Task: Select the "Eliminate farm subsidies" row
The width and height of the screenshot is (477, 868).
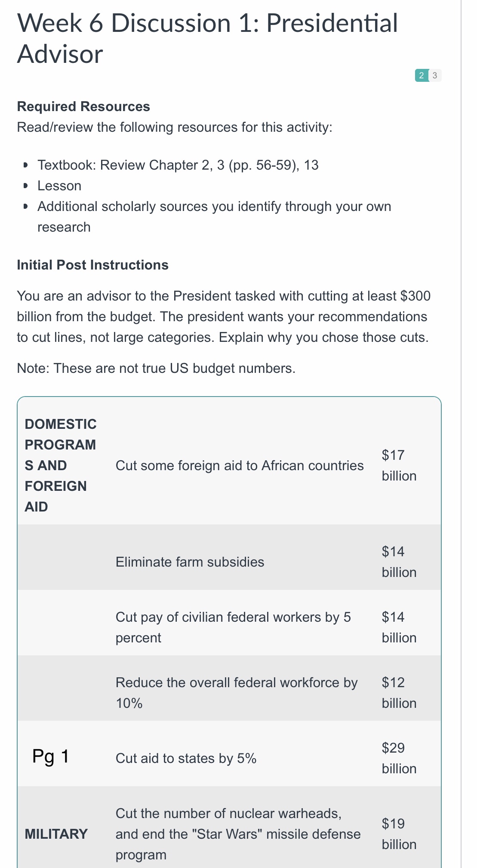Action: pyautogui.click(x=190, y=562)
